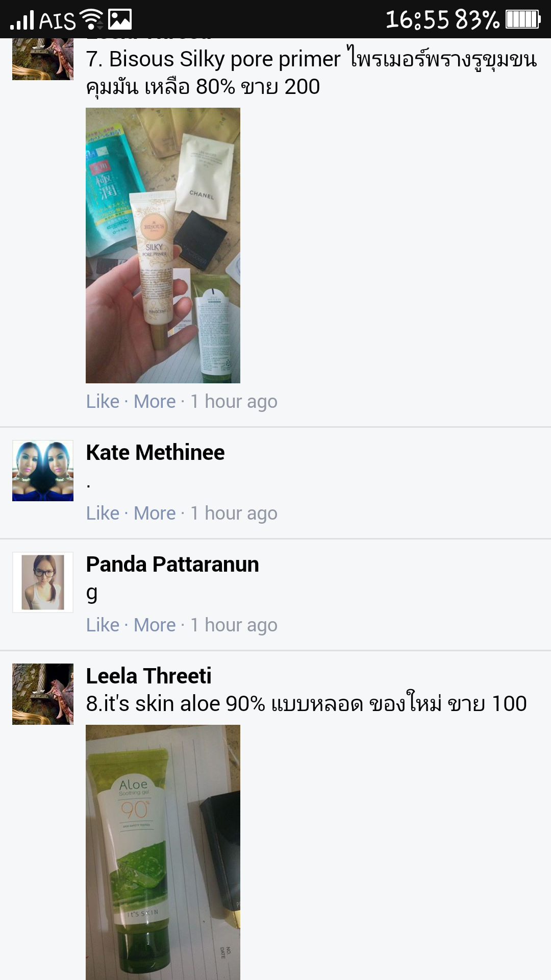Screen dimensions: 551x980
Task: Tap the Wi-Fi status icon
Action: tap(92, 20)
